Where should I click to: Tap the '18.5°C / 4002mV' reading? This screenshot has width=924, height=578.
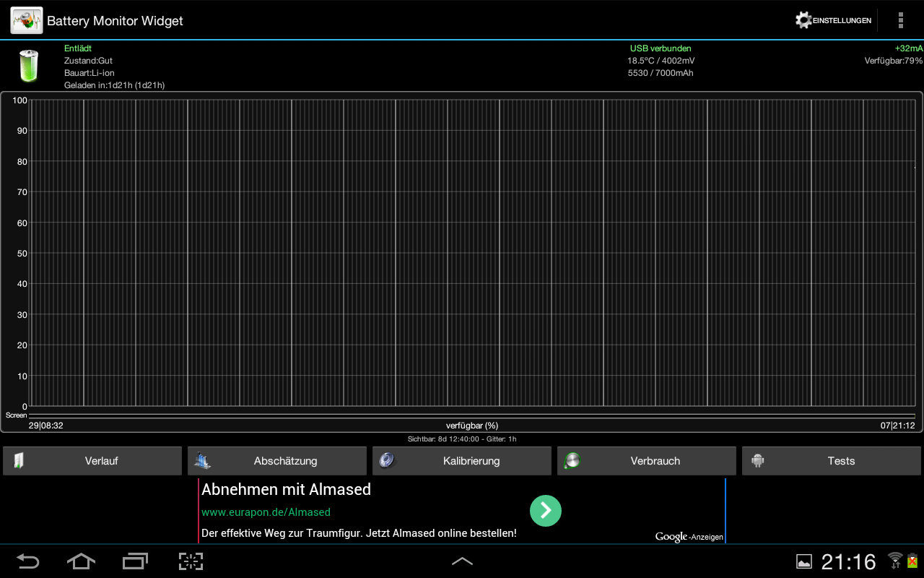click(661, 61)
